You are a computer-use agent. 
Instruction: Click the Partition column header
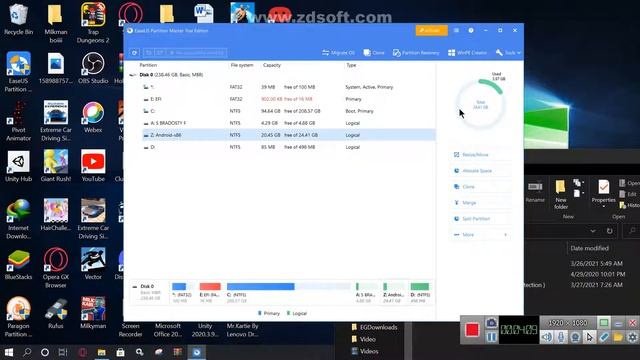[148, 65]
